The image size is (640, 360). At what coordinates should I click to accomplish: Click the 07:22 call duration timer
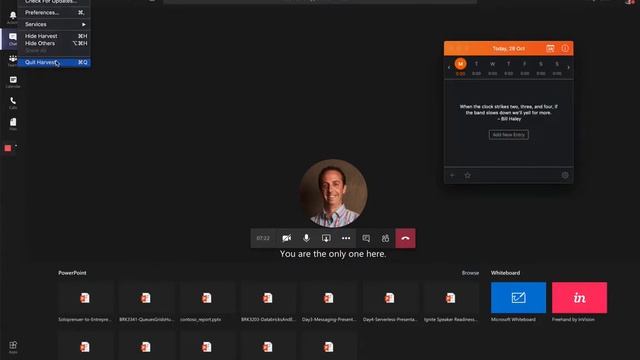point(263,238)
